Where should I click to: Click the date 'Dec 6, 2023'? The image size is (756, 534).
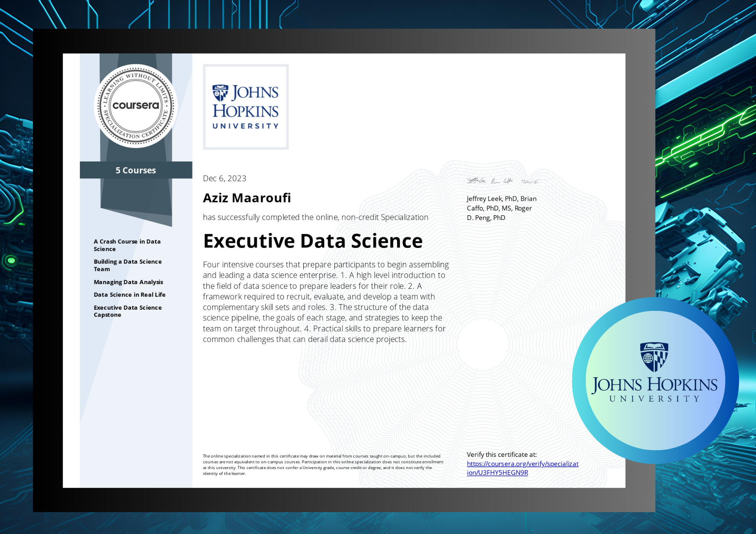224,178
